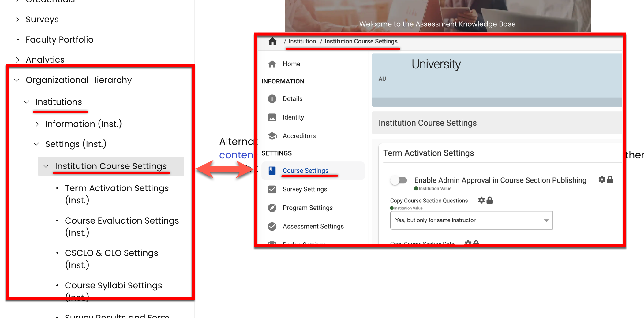Click the Institution breadcrumb link
This screenshot has width=644, height=318.
click(x=302, y=41)
